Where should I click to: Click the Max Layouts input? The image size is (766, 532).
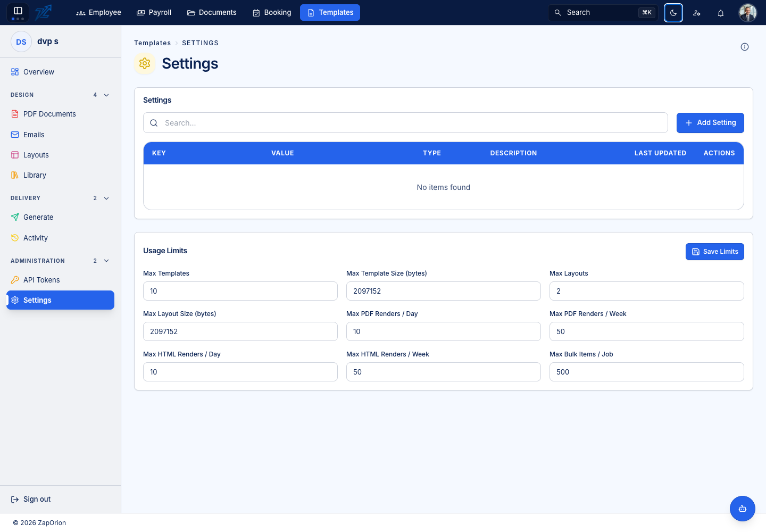point(647,291)
